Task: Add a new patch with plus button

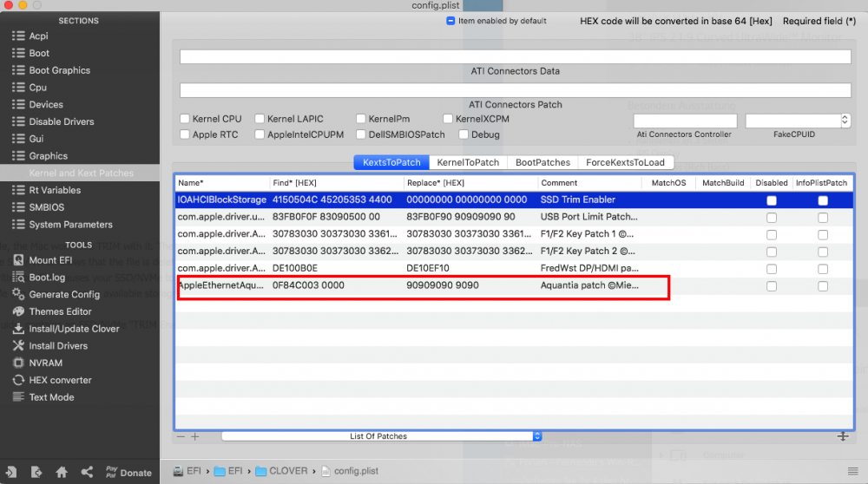Action: (194, 436)
